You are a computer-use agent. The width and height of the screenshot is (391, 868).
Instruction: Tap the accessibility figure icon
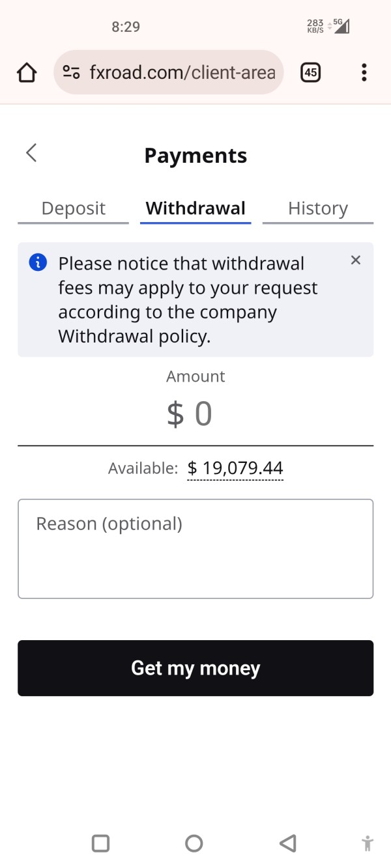click(x=368, y=844)
